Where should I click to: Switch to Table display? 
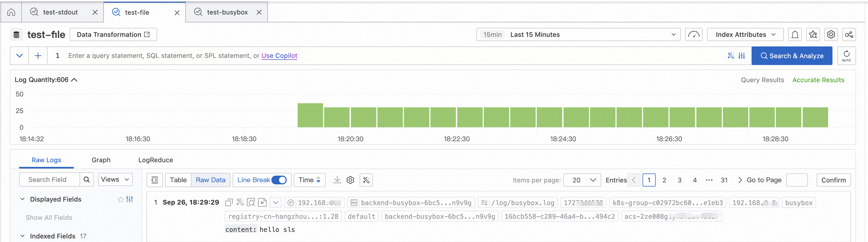click(178, 180)
